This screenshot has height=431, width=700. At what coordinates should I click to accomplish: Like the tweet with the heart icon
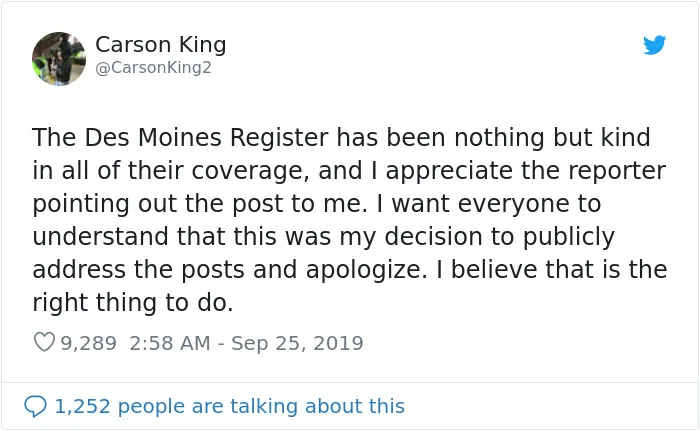44,343
